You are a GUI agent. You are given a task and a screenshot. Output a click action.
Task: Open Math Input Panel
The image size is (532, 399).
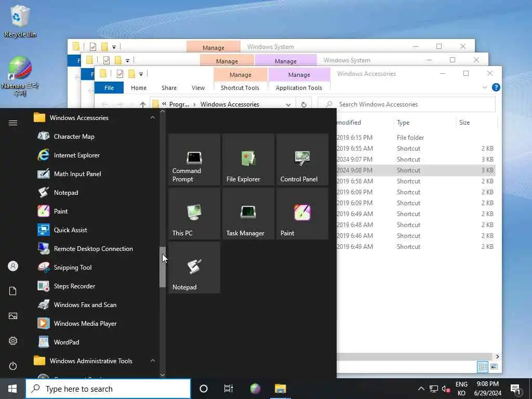pyautogui.click(x=77, y=174)
